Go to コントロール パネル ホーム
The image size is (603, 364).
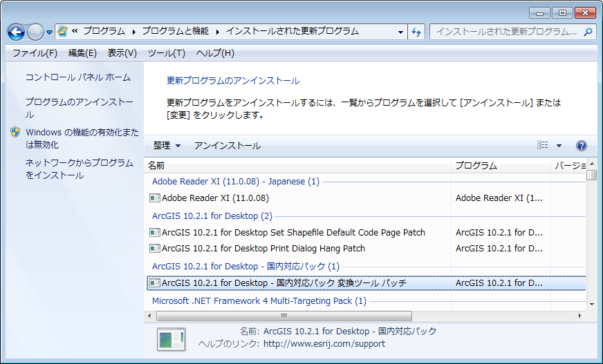(78, 77)
